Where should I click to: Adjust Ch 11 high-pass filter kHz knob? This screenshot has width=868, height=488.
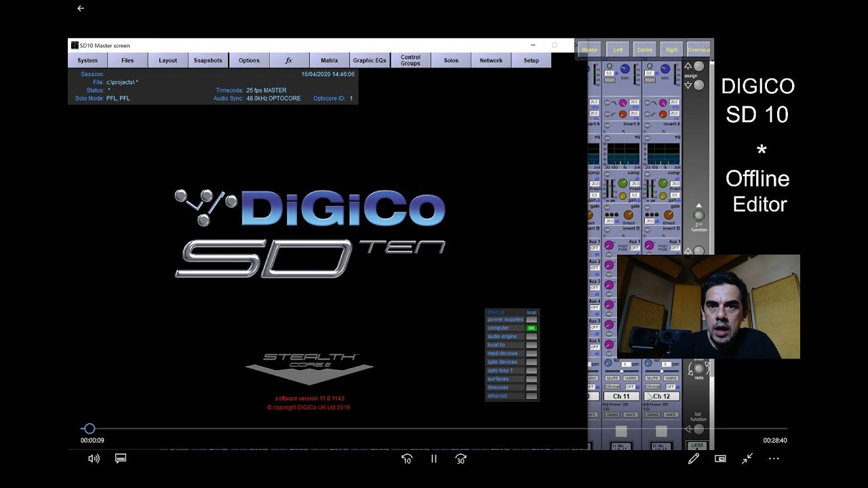click(623, 103)
